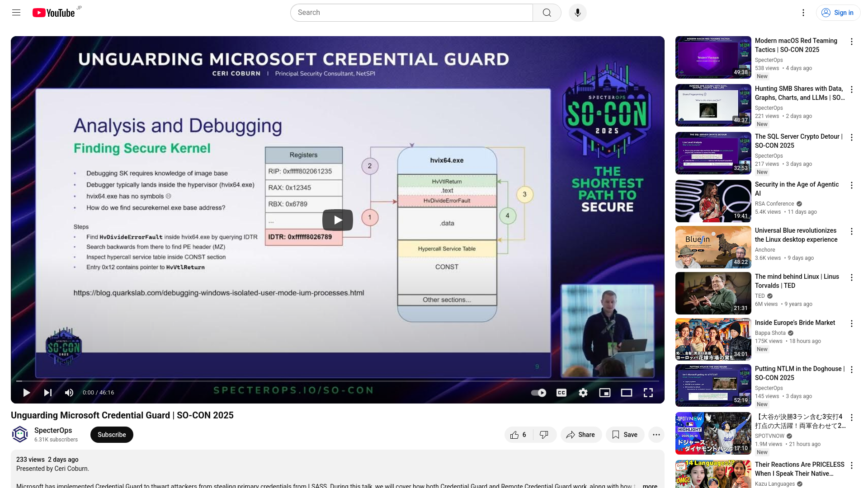Enable miniplayer mode

pyautogui.click(x=605, y=393)
